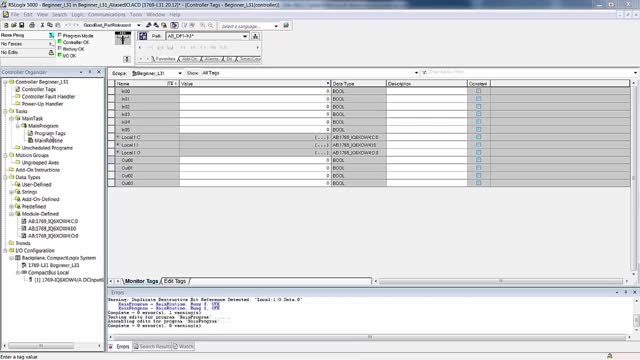Click the Print toolbar icon
Screen dimensions: 640x360
(x=32, y=25)
